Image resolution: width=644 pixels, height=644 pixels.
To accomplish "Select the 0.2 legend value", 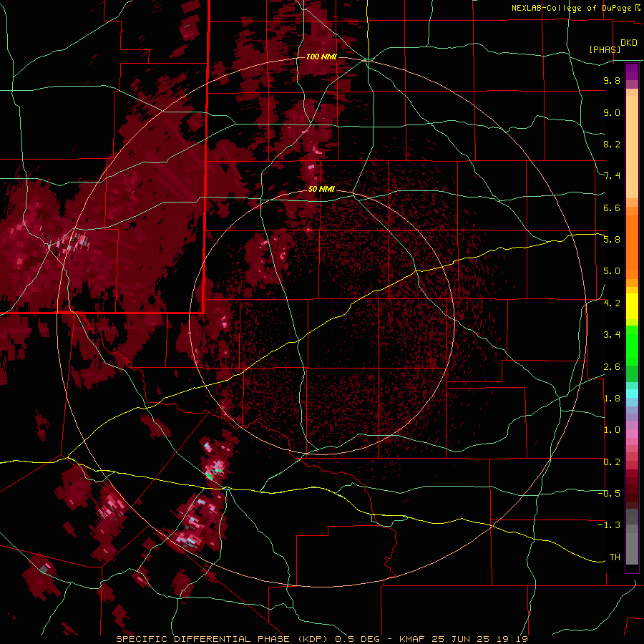I will [612, 462].
